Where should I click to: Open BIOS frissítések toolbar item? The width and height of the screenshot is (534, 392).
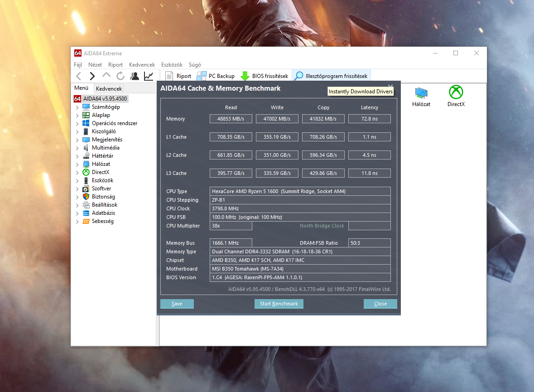click(264, 76)
